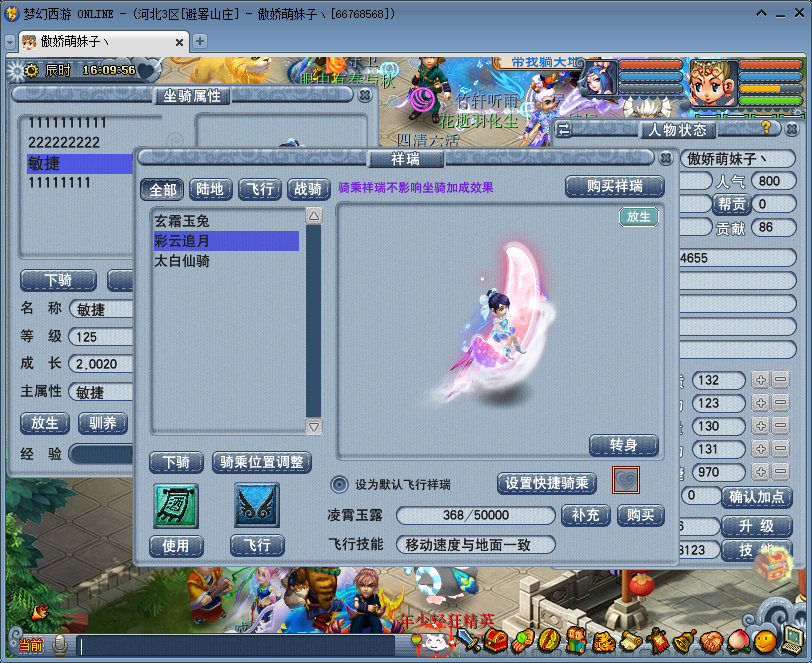Click the 凌霄玉露 368/50000 progress bar
This screenshot has height=663, width=812.
click(x=476, y=515)
